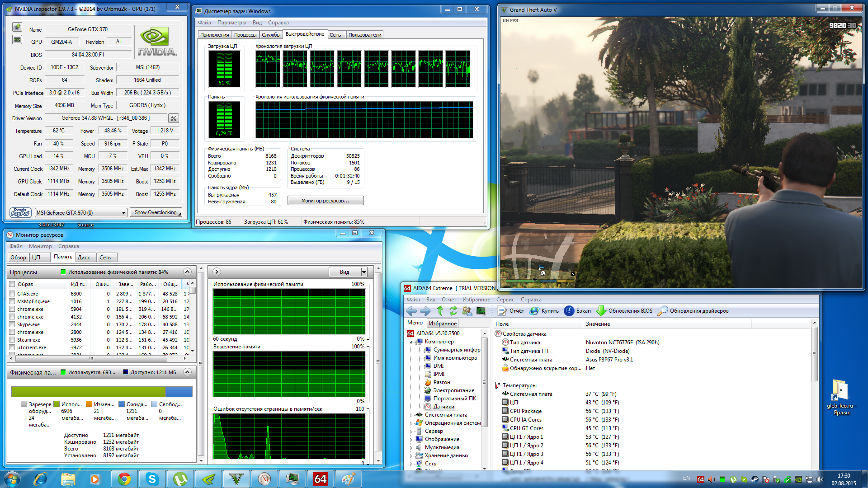Open AIDA64 from the taskbar
The height and width of the screenshot is (488, 868).
[320, 479]
